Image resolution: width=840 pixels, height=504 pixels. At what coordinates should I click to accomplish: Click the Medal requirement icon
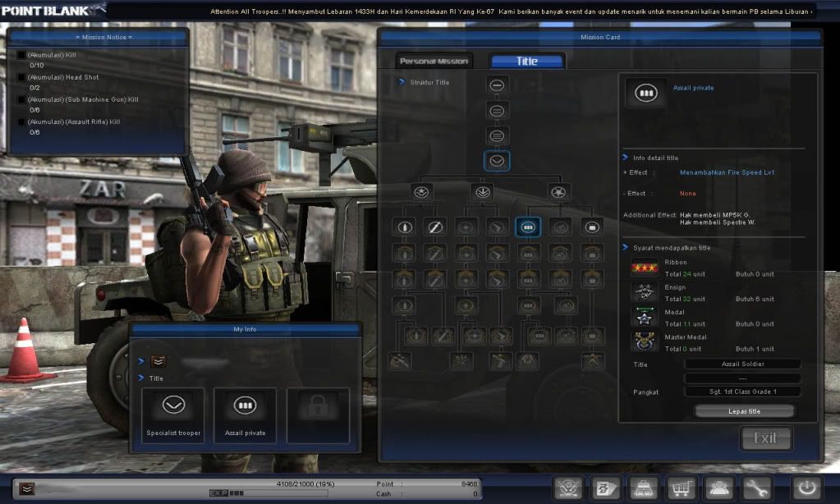tap(644, 318)
